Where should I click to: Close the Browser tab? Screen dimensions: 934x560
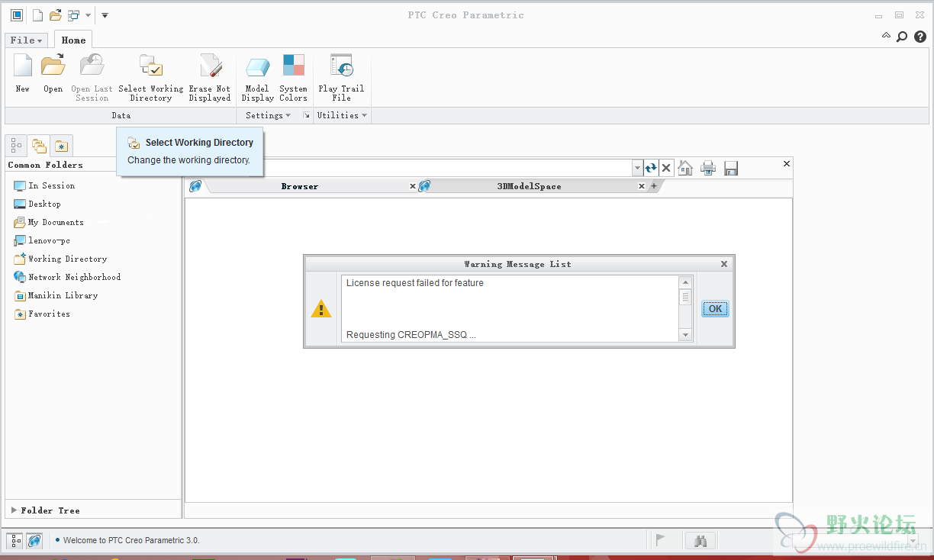click(x=413, y=186)
